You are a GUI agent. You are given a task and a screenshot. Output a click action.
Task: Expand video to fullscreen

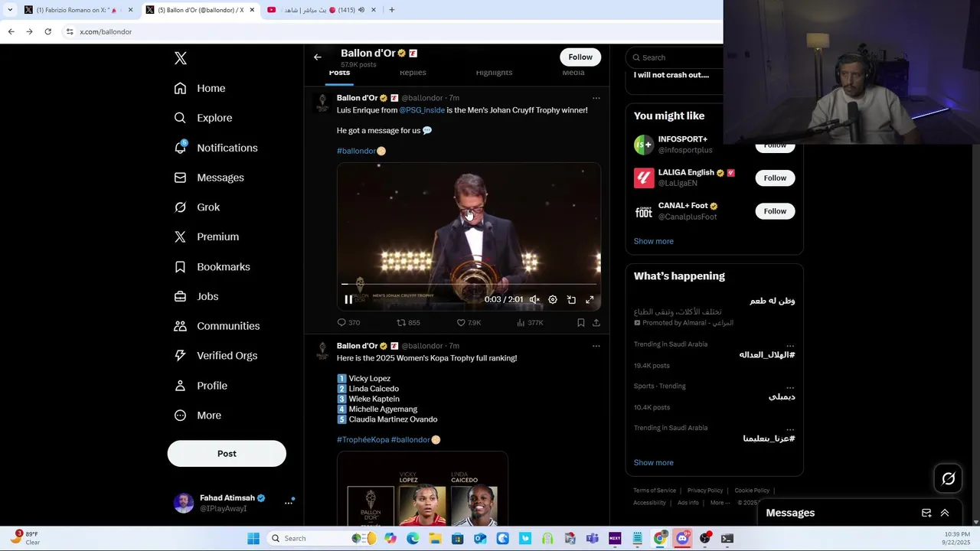click(590, 300)
